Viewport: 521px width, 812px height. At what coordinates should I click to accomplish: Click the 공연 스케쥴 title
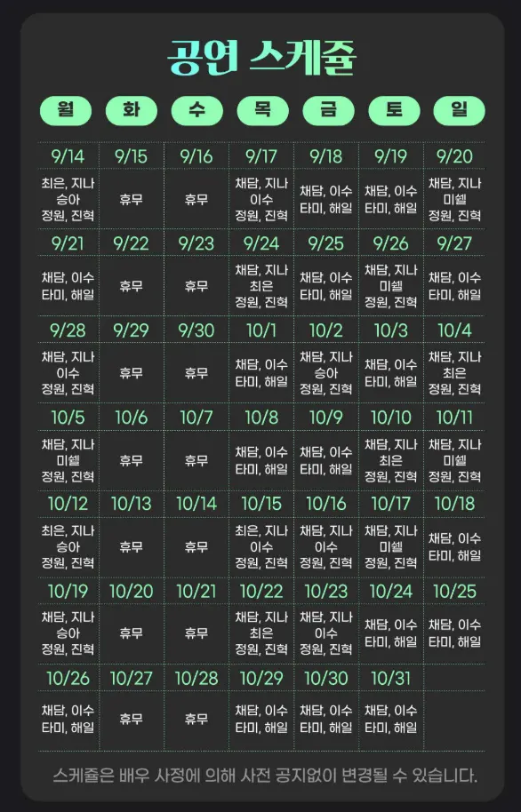[261, 58]
